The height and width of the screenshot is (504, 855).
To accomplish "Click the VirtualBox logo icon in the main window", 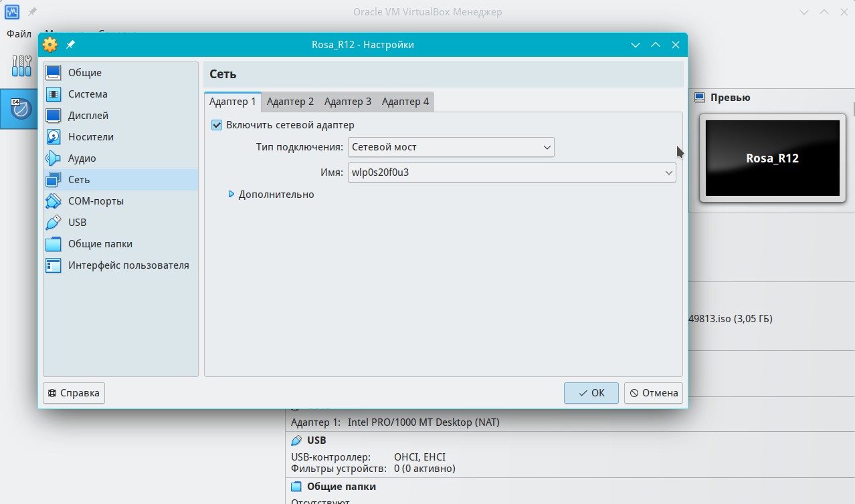I will pos(11,12).
